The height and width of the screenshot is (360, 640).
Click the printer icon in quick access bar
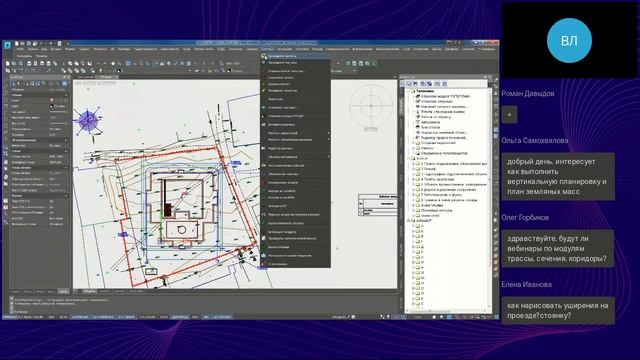click(x=60, y=43)
